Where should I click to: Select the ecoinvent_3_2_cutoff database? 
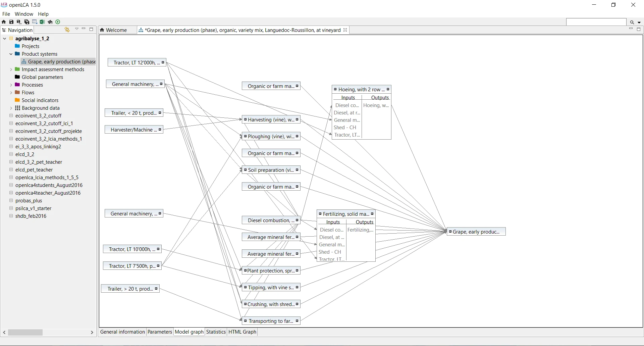38,116
